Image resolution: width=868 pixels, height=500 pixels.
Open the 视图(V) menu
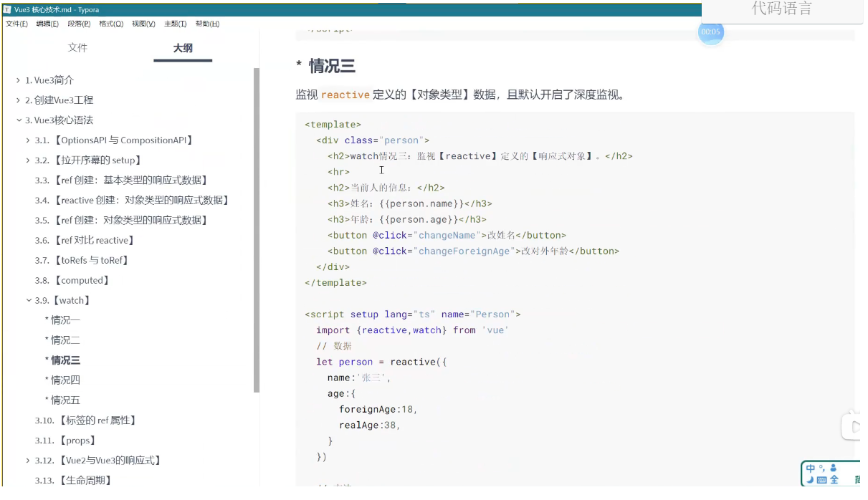click(x=144, y=24)
